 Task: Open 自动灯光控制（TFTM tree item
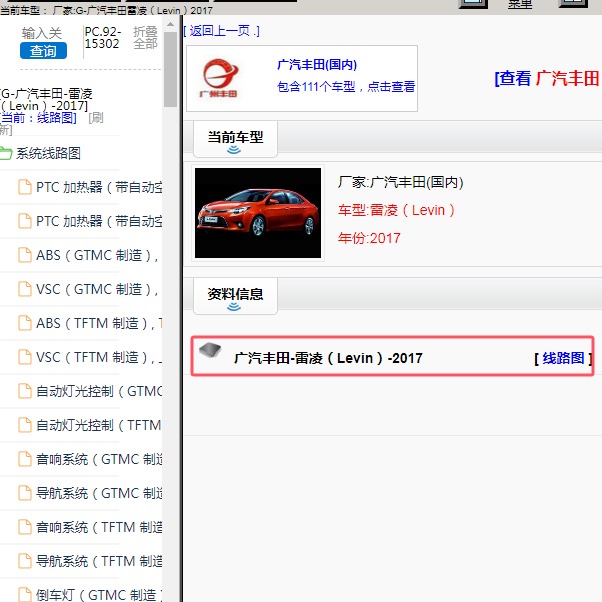(x=99, y=425)
